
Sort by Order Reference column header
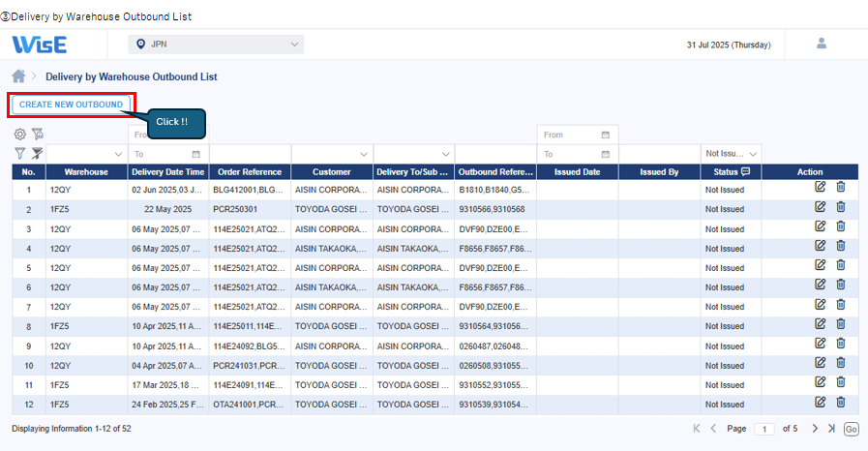coord(250,172)
